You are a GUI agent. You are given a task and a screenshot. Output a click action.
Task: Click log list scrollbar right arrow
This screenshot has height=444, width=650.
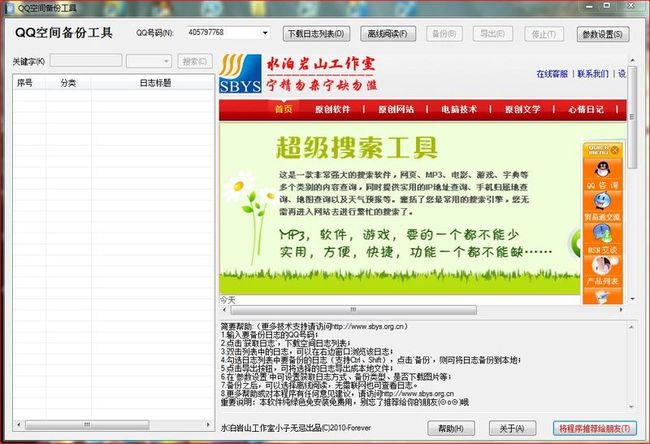(208, 425)
